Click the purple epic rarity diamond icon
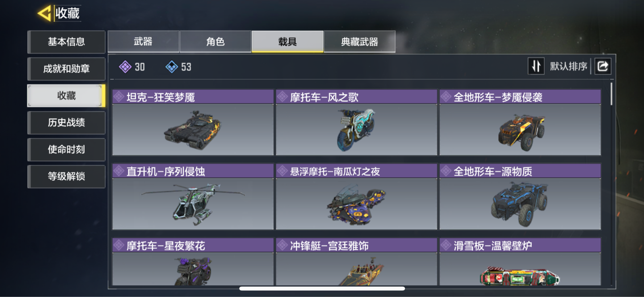 pos(125,67)
